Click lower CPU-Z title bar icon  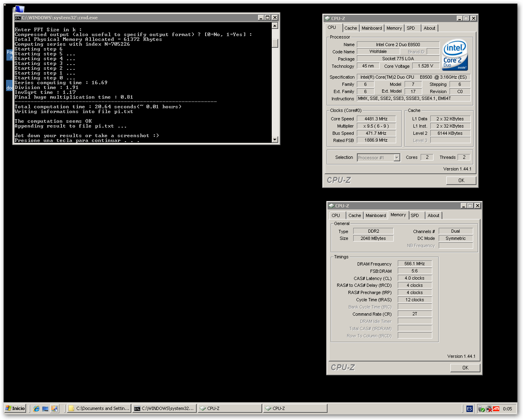pos(331,206)
